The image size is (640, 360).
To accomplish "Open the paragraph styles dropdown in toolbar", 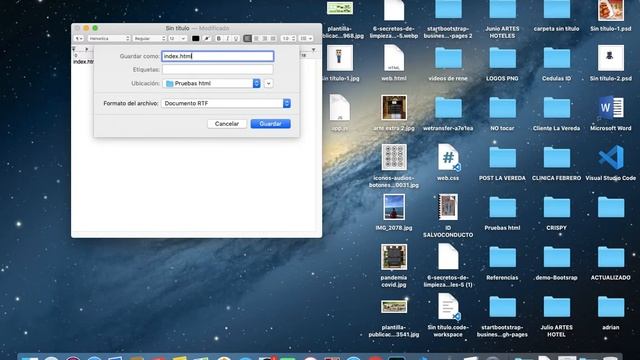I will (79, 38).
